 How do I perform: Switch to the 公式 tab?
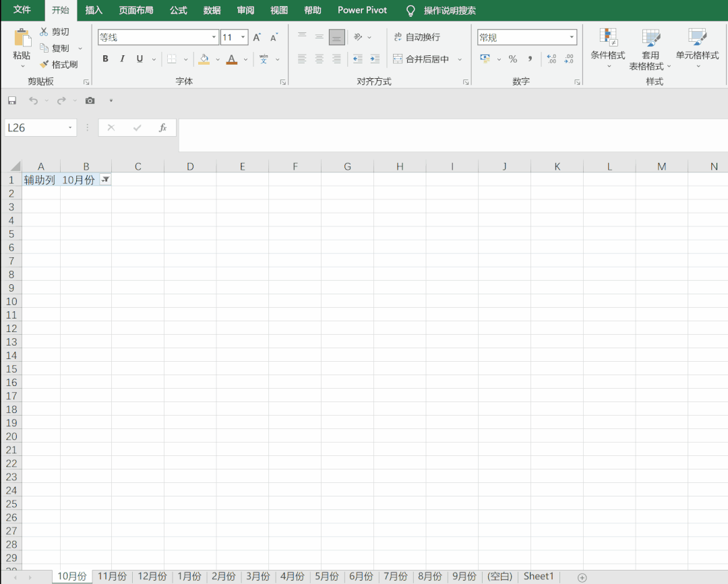click(x=178, y=10)
